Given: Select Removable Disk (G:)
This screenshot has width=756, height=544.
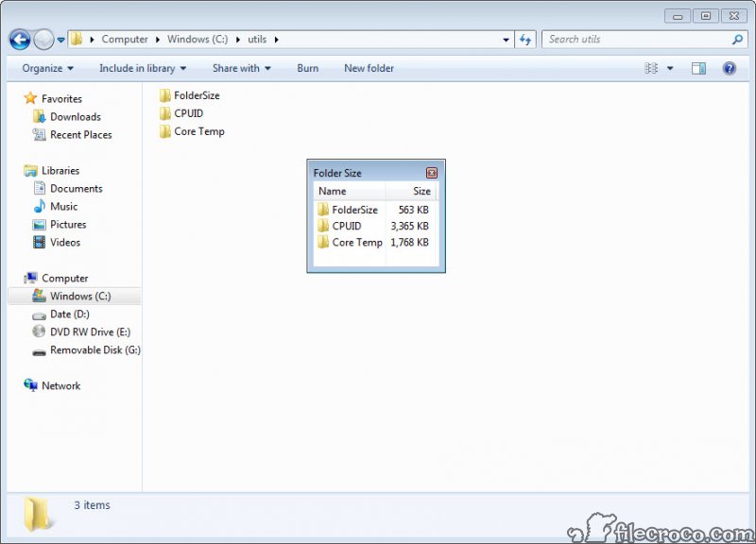Looking at the screenshot, I should pyautogui.click(x=95, y=349).
